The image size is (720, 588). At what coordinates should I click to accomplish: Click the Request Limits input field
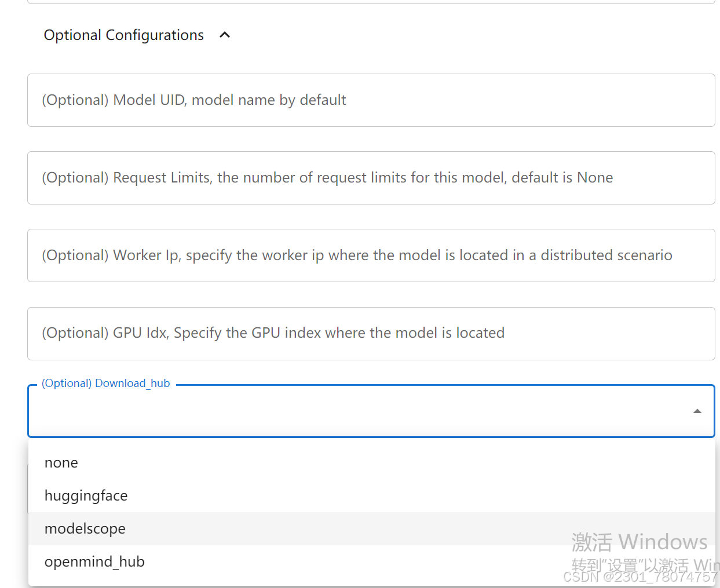point(371,177)
